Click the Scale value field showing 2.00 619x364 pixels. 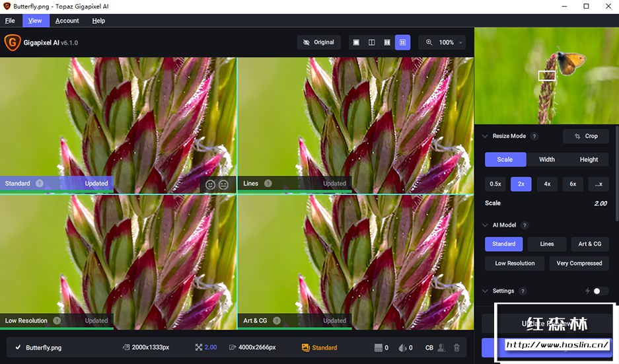[601, 203]
